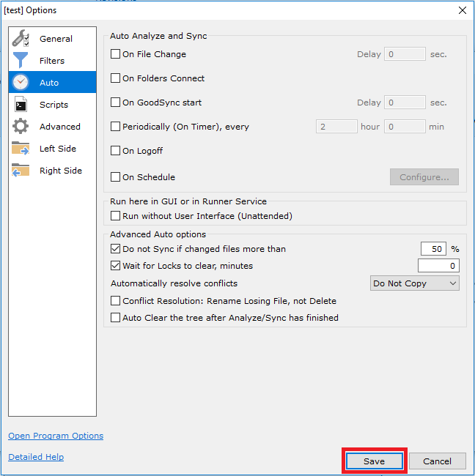Uncheck Wait for Locks to clear

point(115,266)
